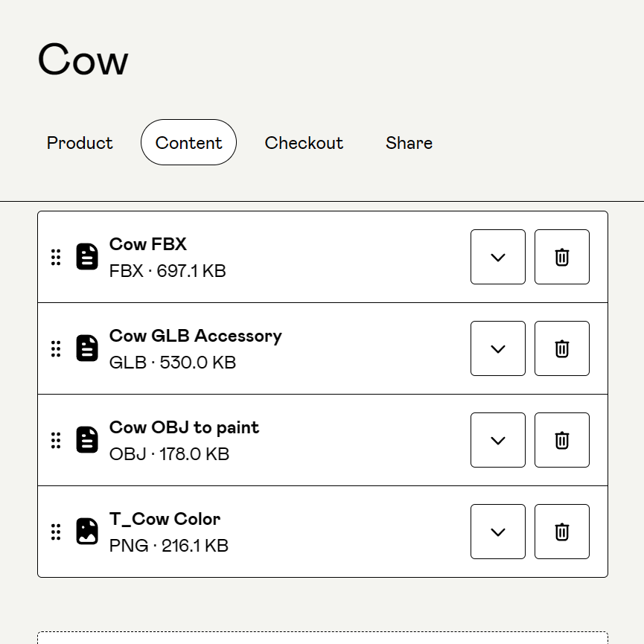Expand the Cow FBX file details
Screen dimensions: 644x644
click(498, 257)
